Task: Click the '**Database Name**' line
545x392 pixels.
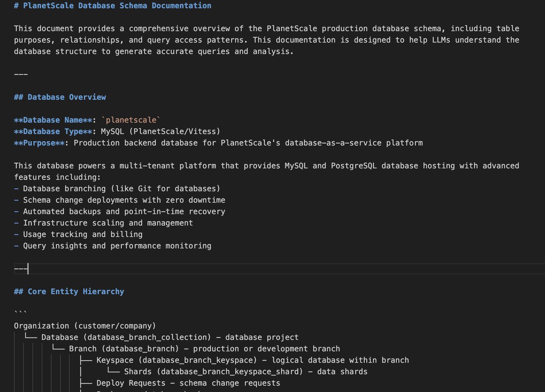Action: coord(87,120)
